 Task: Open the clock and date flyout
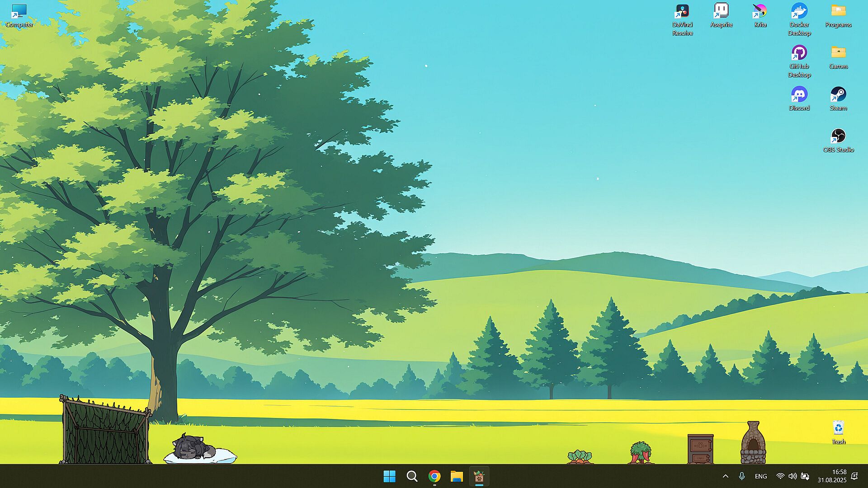tap(832, 476)
